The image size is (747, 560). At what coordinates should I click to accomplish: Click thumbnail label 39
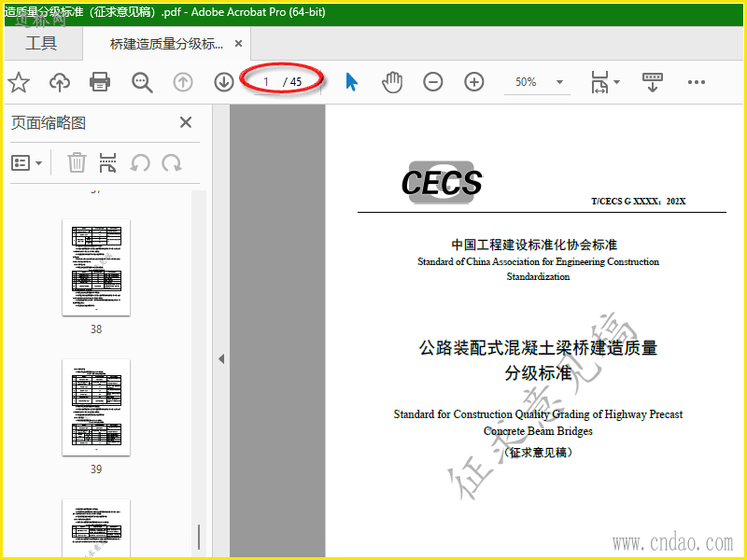pos(96,469)
